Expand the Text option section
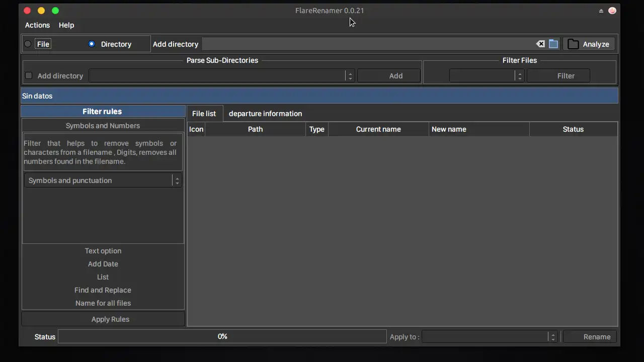 [x=103, y=251]
